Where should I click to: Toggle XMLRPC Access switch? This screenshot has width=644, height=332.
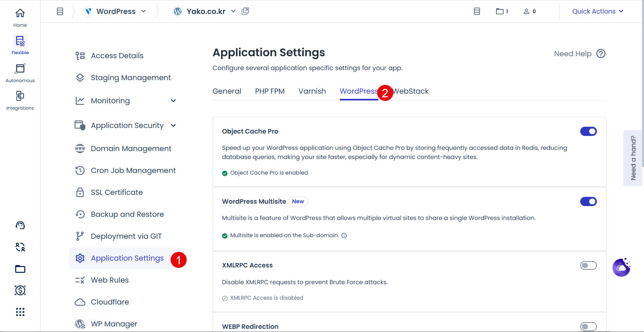[589, 265]
